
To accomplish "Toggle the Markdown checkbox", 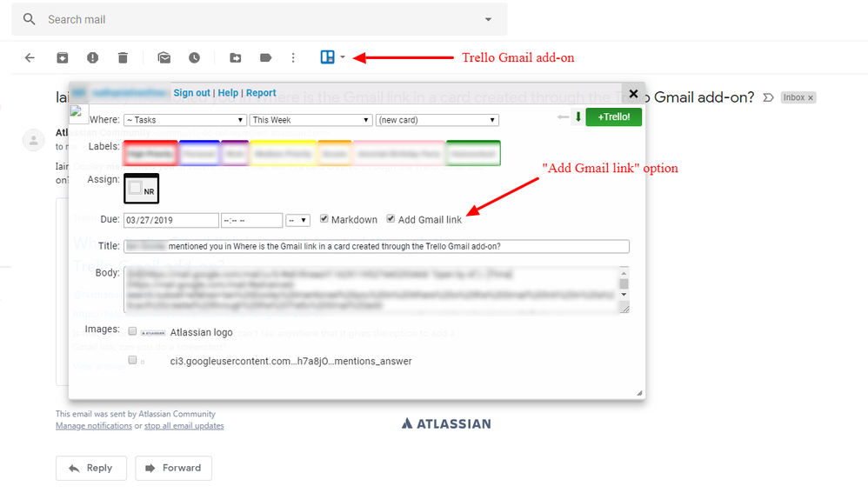I will point(324,218).
